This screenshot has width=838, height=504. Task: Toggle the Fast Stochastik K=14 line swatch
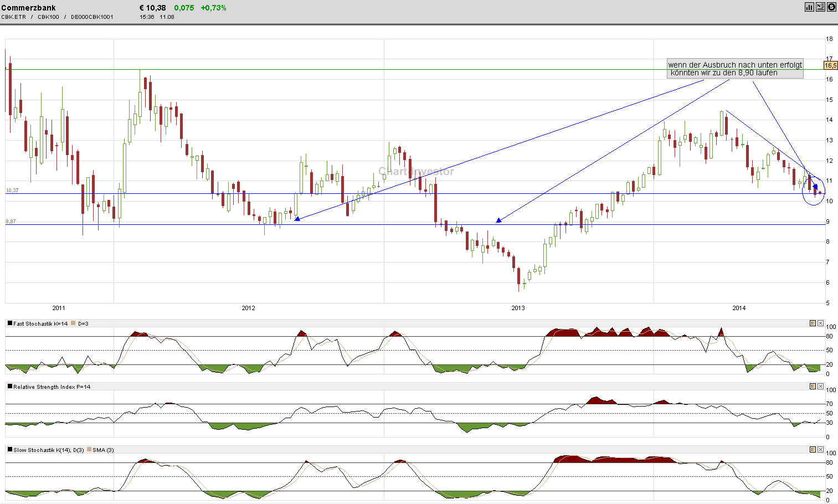click(x=9, y=323)
